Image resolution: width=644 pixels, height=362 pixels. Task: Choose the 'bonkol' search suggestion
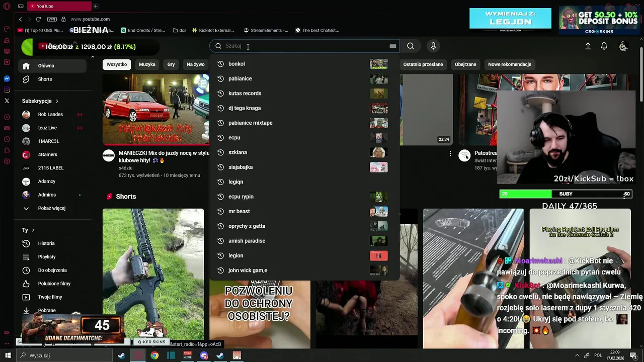[x=304, y=64]
